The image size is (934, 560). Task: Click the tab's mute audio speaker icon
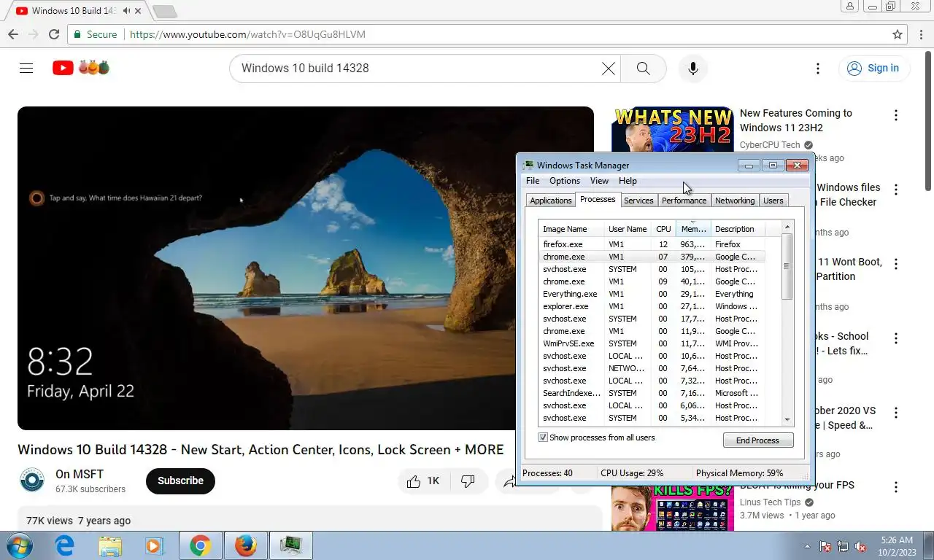127,11
